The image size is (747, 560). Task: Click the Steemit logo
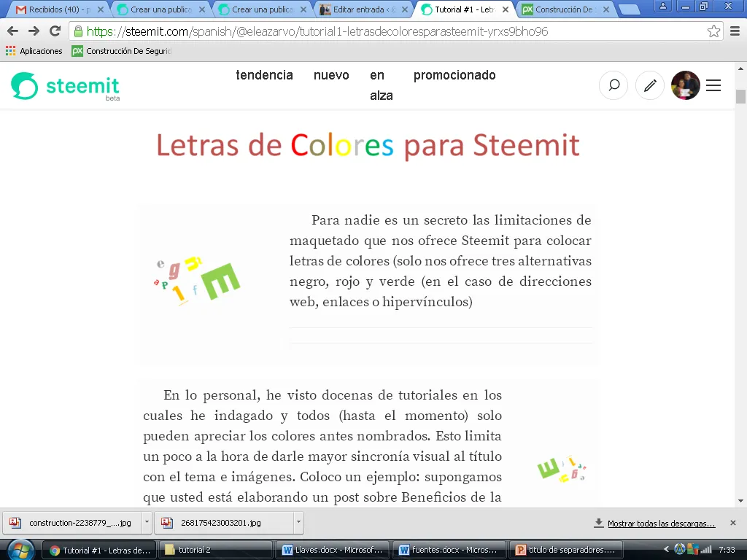(65, 86)
